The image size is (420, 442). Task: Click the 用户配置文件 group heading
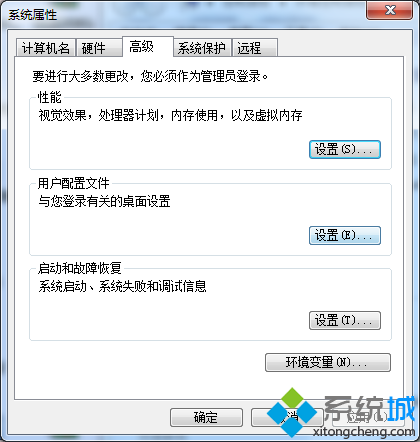74,183
